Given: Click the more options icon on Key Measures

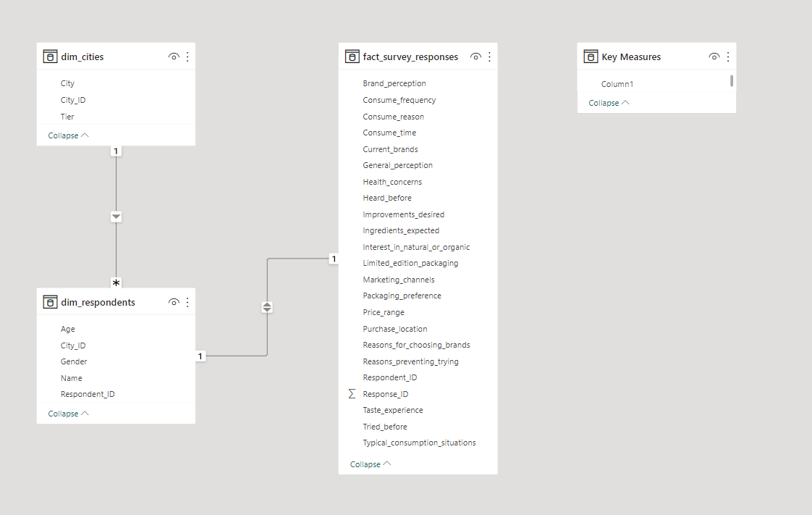Looking at the screenshot, I should [727, 56].
